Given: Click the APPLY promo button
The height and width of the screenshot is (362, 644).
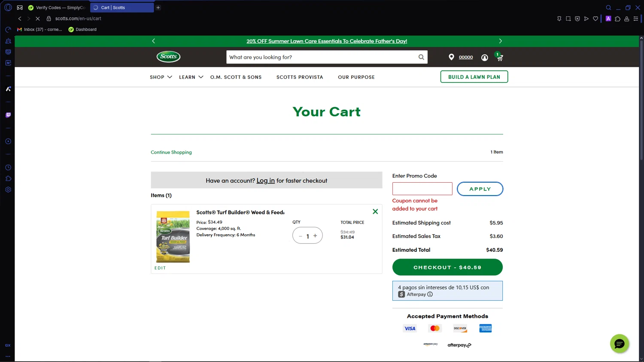Looking at the screenshot, I should click(x=480, y=189).
